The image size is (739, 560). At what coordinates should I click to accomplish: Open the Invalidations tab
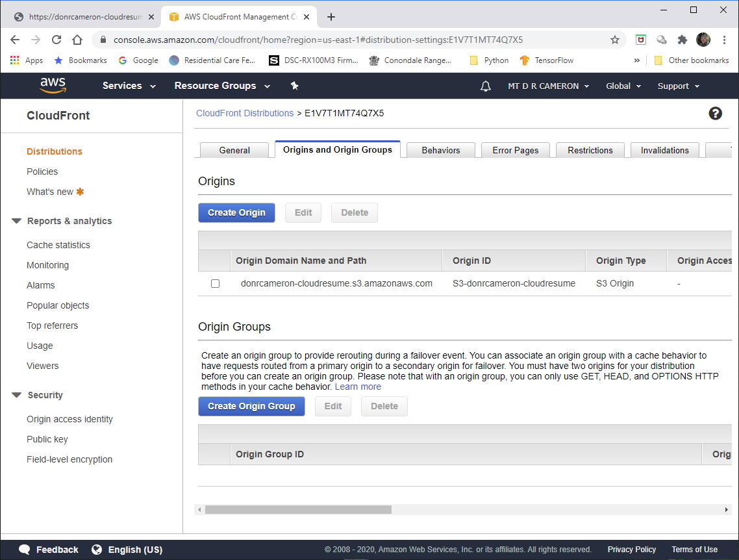point(664,150)
